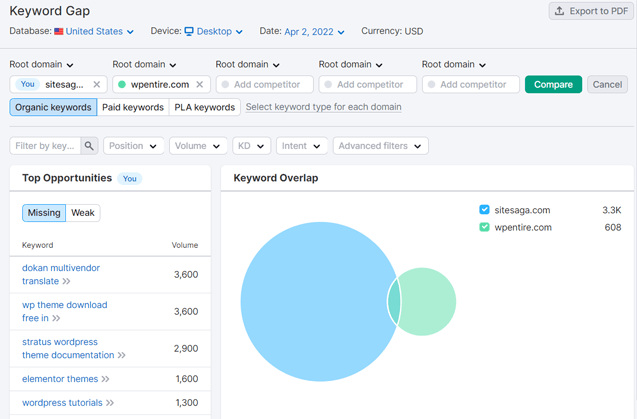Viewport: 637px width, 419px height.
Task: Click the United States flag icon
Action: click(59, 31)
